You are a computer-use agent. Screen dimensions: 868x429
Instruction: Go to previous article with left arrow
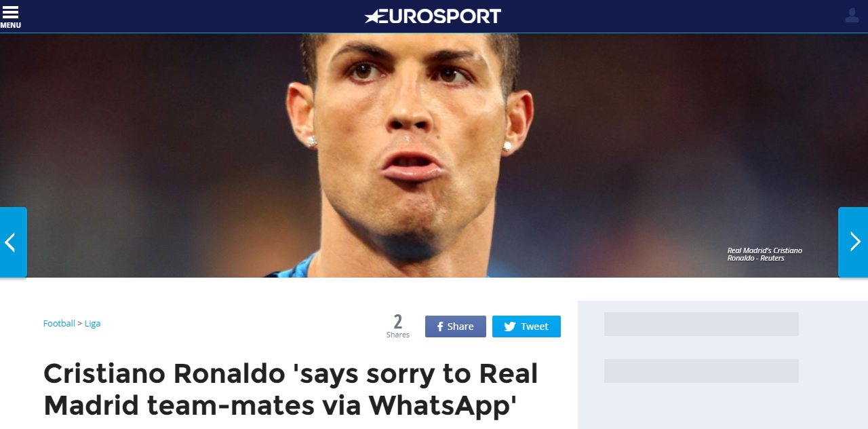13,242
